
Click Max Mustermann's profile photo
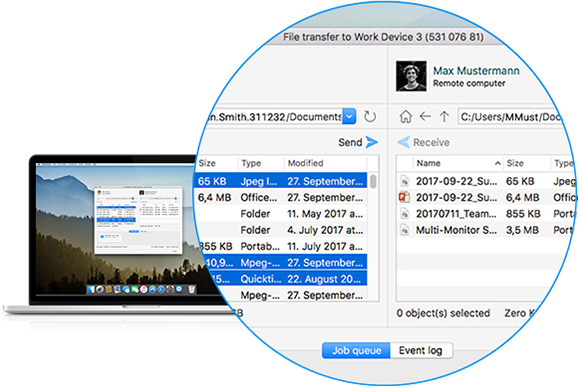tap(411, 76)
